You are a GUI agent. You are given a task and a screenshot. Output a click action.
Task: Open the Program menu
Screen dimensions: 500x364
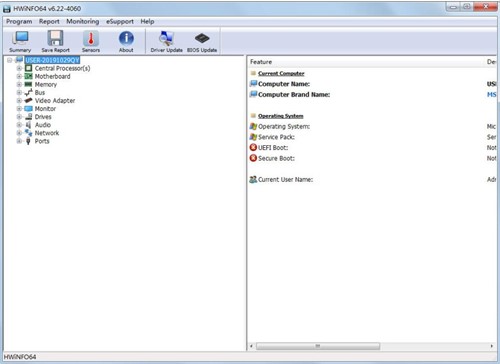(19, 21)
